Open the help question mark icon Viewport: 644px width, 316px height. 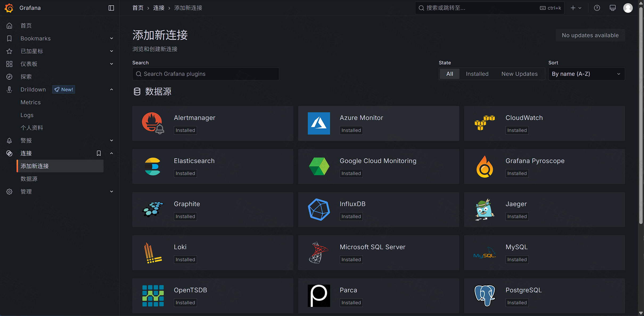597,8
